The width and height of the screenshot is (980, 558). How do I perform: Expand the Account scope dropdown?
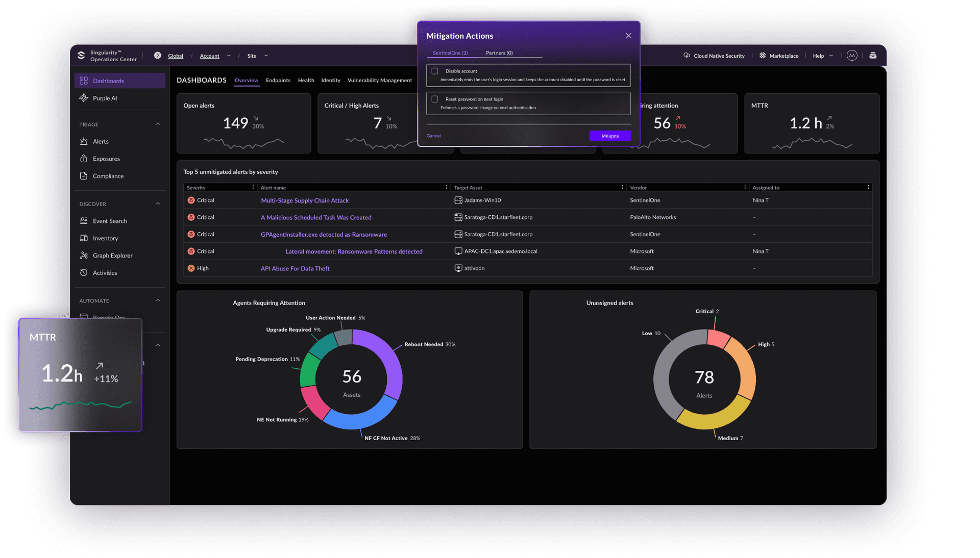[x=228, y=56]
